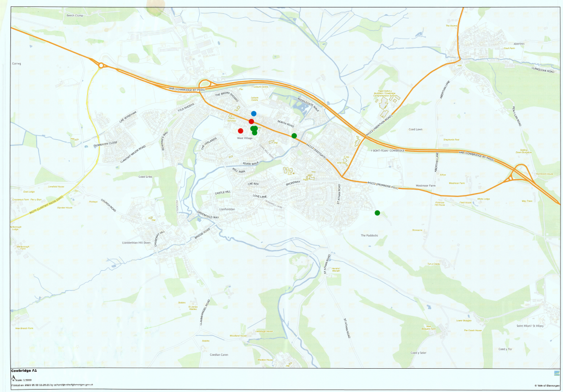Click the "LOVE LANE" street label
Image resolution: width=563 pixels, height=392 pixels.
(260, 196)
